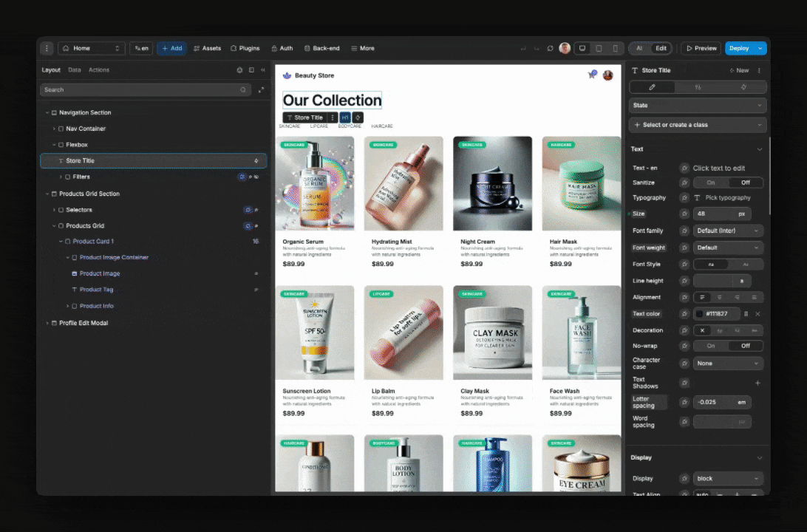Click the refresh icon in top toolbar

550,48
